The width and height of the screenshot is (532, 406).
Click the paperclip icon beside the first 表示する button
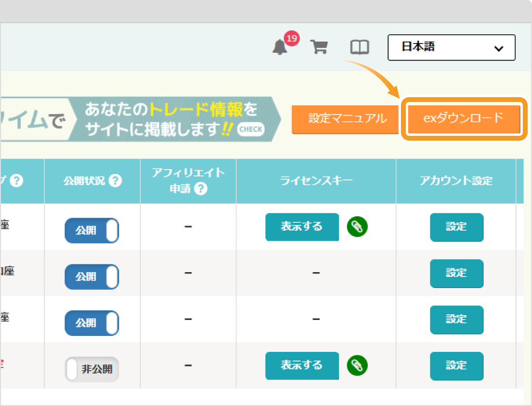[x=357, y=227]
